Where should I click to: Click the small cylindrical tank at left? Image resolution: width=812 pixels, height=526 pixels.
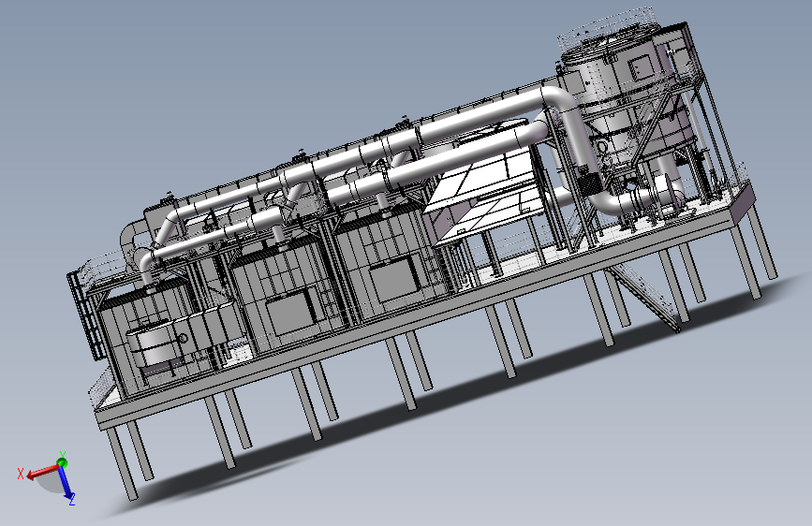click(155, 345)
